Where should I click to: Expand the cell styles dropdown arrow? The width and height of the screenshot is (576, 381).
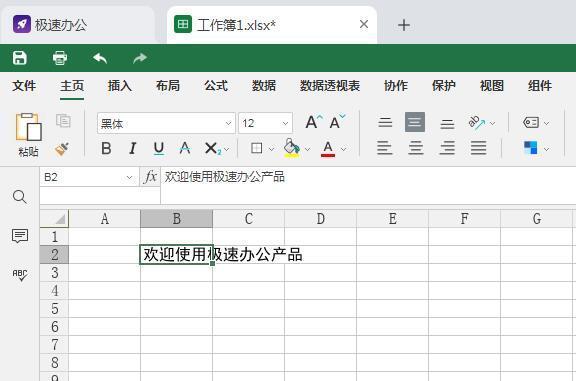[547, 149]
